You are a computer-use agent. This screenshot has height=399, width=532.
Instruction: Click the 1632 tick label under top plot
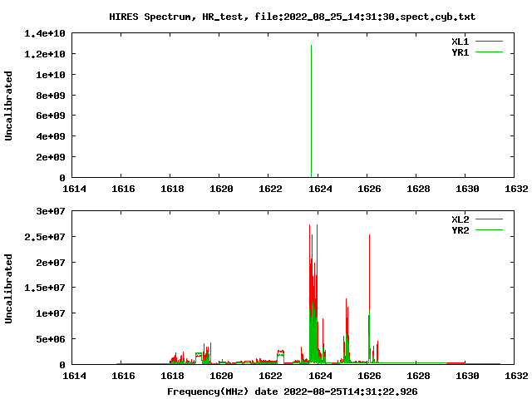point(516,189)
